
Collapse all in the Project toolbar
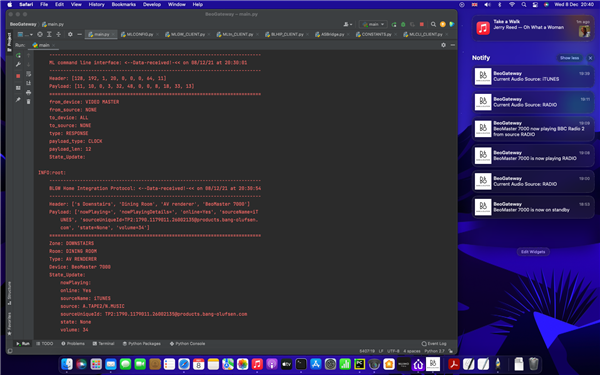[58, 34]
